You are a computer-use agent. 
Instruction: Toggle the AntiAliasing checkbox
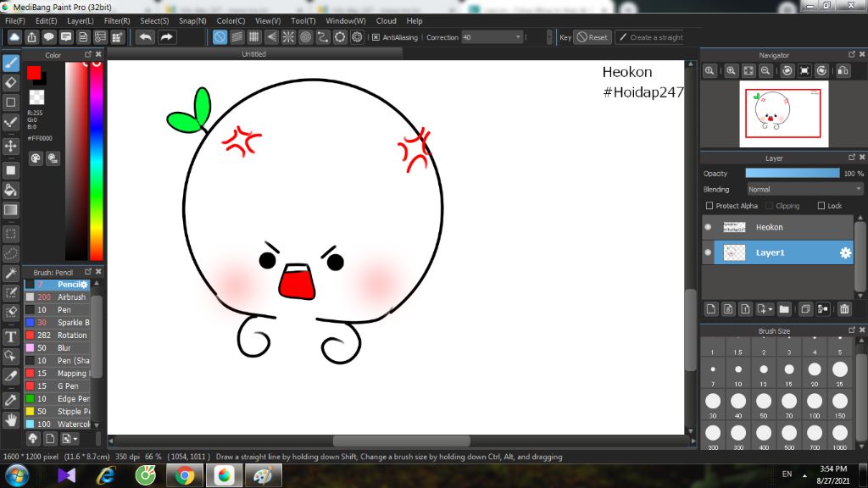(376, 37)
